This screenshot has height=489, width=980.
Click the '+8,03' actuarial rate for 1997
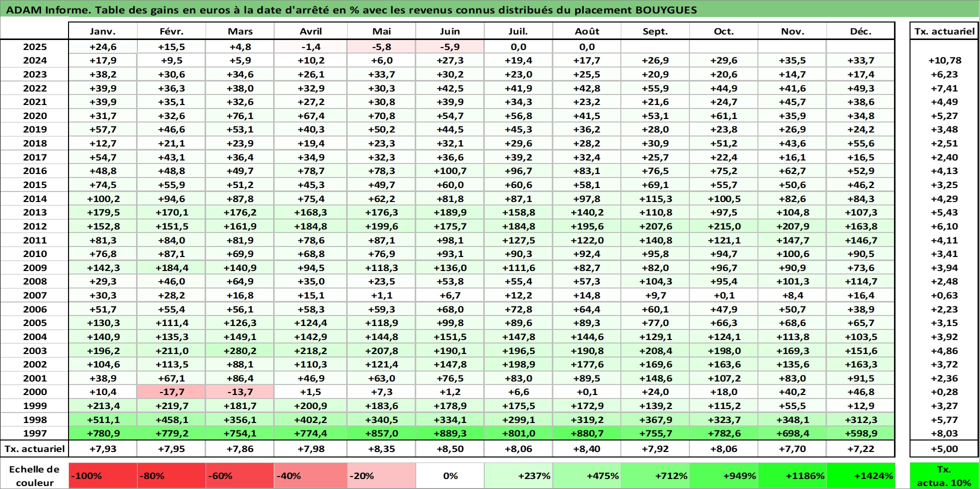(x=944, y=433)
